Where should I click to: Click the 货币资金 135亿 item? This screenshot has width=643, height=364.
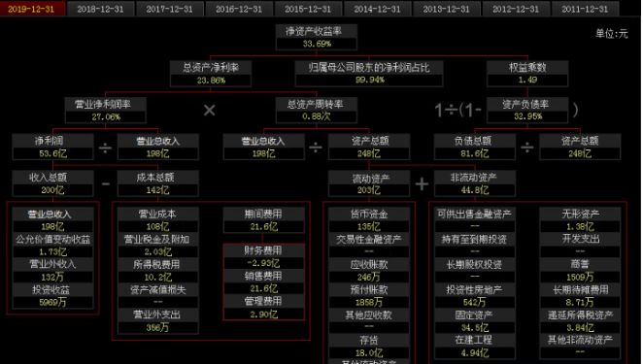click(x=369, y=219)
